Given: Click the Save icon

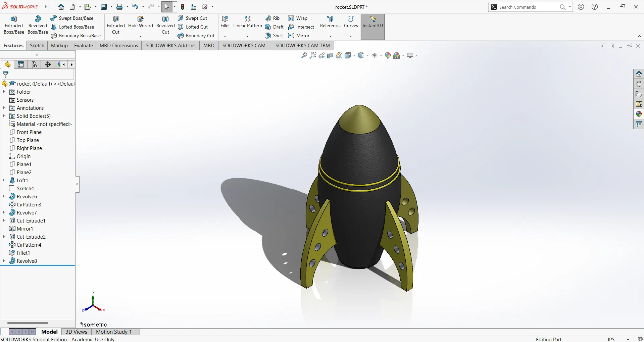Looking at the screenshot, I should [x=104, y=7].
